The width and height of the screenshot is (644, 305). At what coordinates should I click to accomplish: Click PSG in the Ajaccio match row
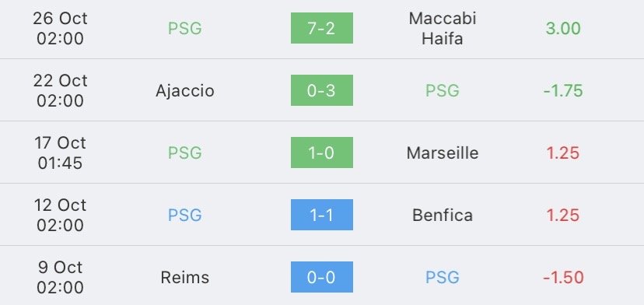pos(443,91)
